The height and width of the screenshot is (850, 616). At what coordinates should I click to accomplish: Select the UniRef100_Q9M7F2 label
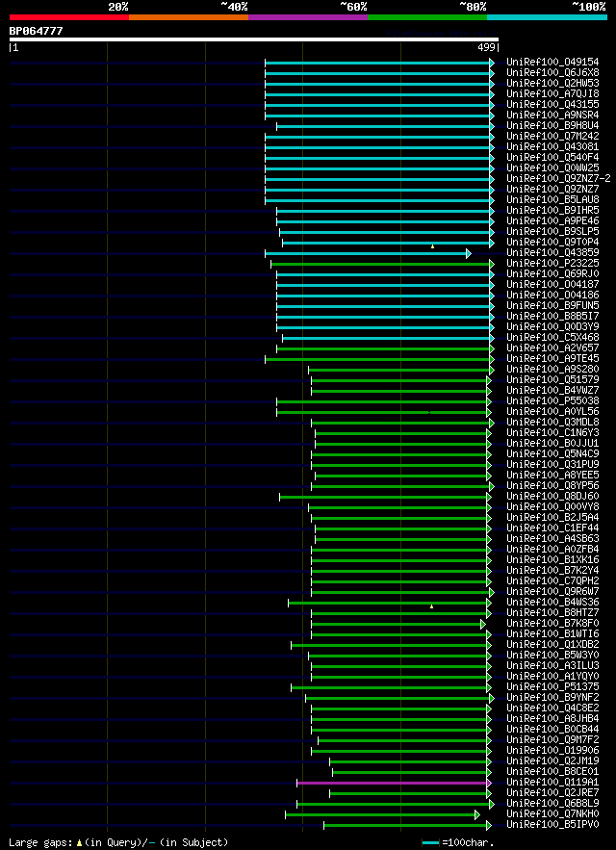click(552, 740)
